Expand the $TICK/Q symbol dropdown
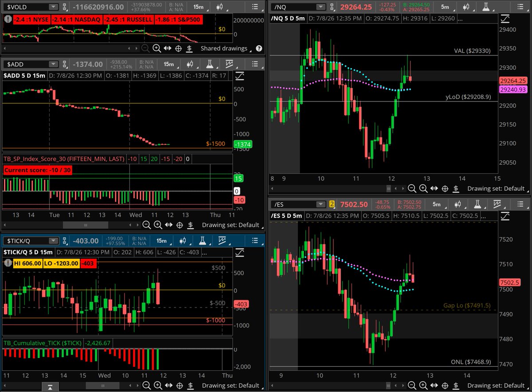The width and height of the screenshot is (532, 392). 53,241
